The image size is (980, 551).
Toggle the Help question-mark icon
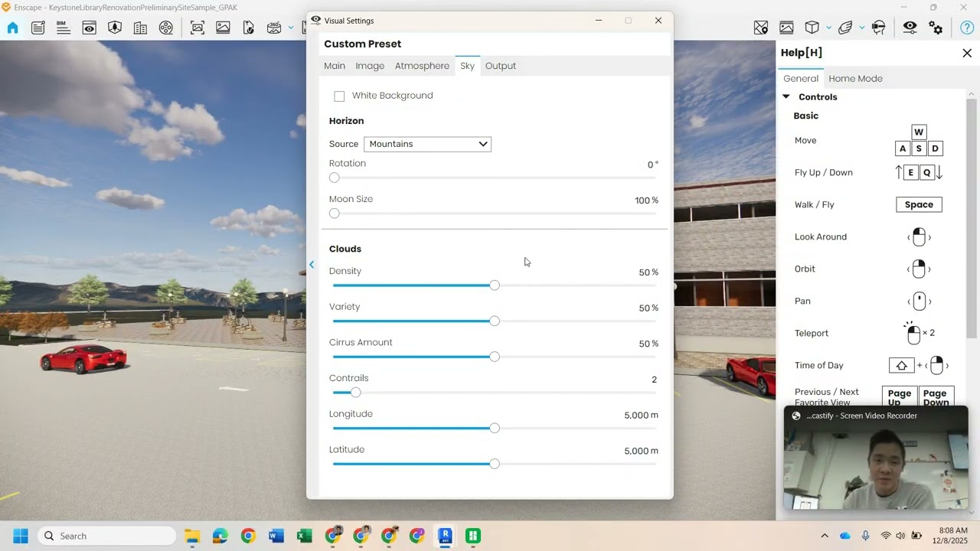click(x=967, y=28)
